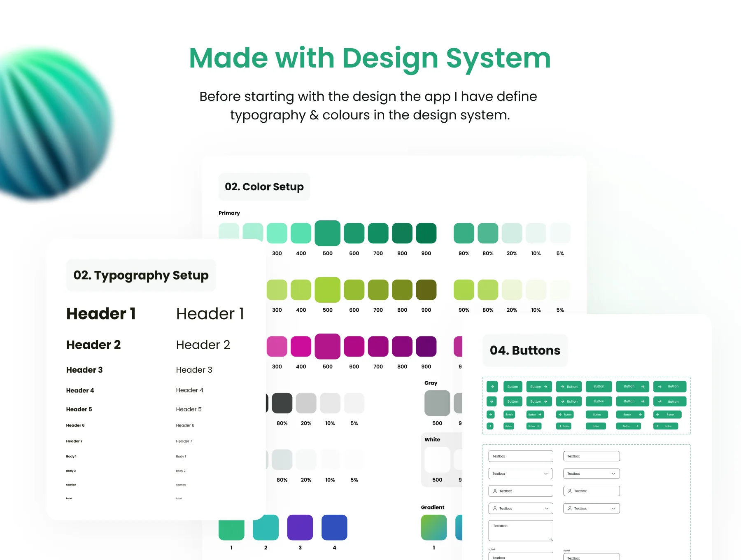Select the purple swatch labeled 3
Screen dimensions: 741x560
point(300,527)
